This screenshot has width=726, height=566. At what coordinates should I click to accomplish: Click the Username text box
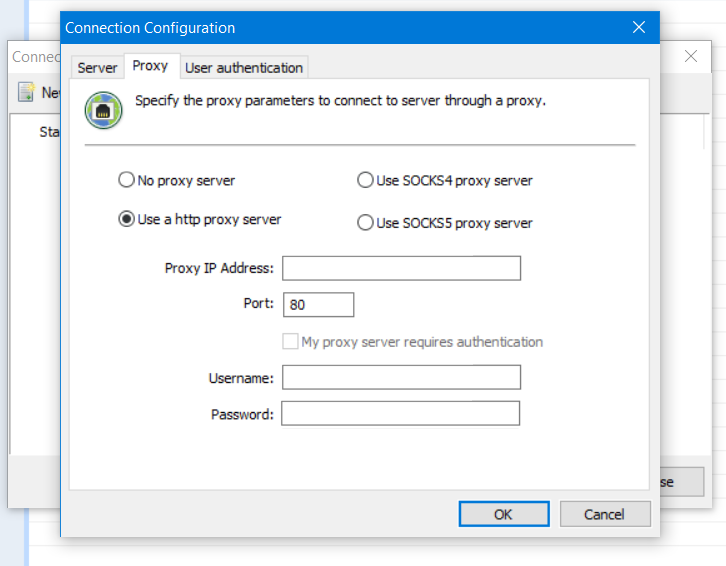pos(401,378)
